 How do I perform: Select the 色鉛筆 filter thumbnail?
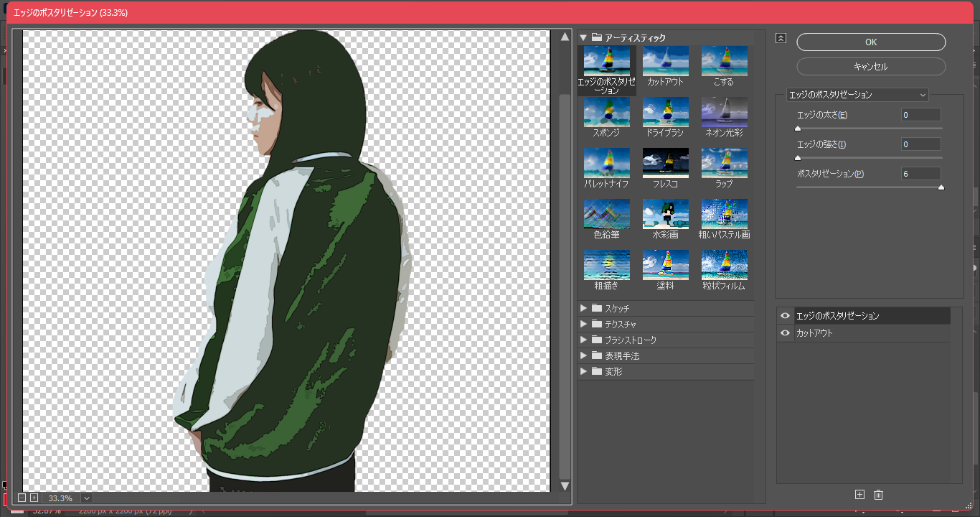click(606, 215)
